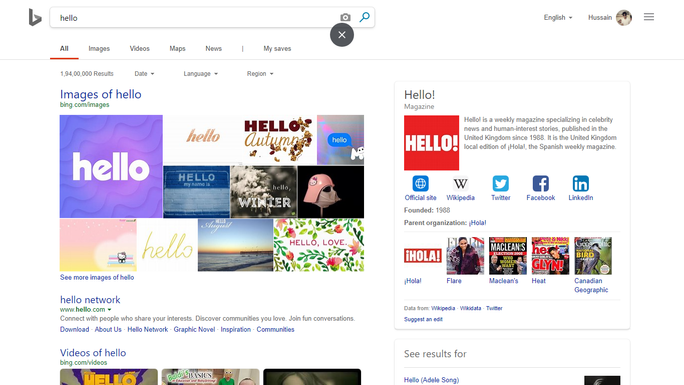
Task: Switch to the News tab
Action: (214, 48)
